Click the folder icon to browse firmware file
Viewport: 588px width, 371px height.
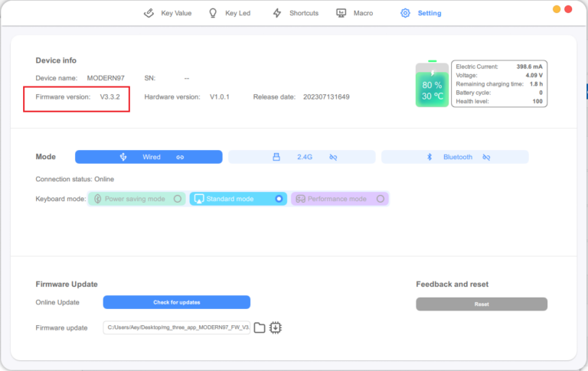click(x=260, y=327)
